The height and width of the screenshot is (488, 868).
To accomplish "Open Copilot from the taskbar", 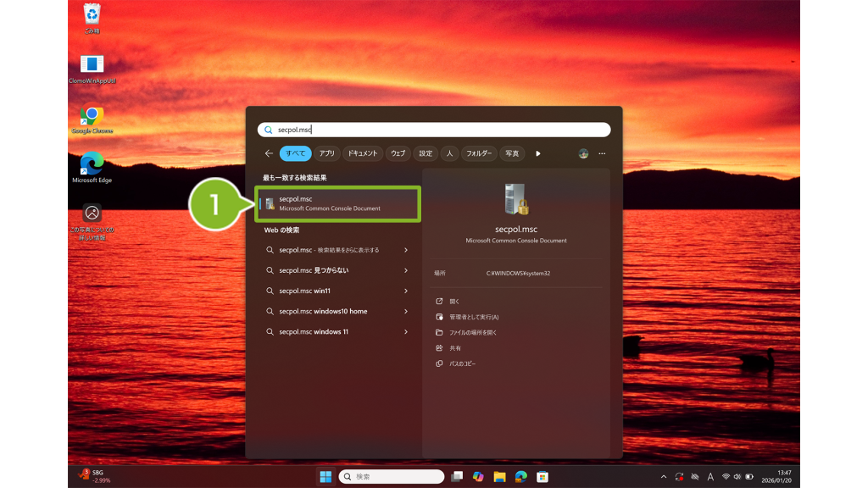I will [478, 477].
